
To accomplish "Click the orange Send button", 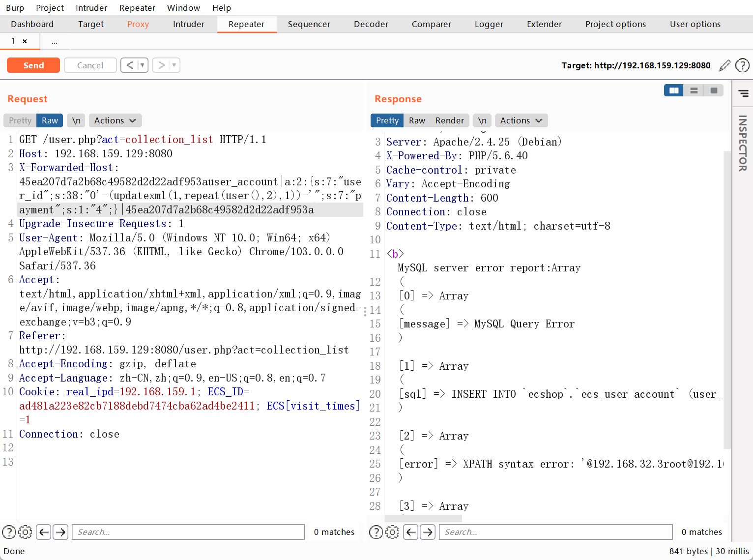I will 33,65.
